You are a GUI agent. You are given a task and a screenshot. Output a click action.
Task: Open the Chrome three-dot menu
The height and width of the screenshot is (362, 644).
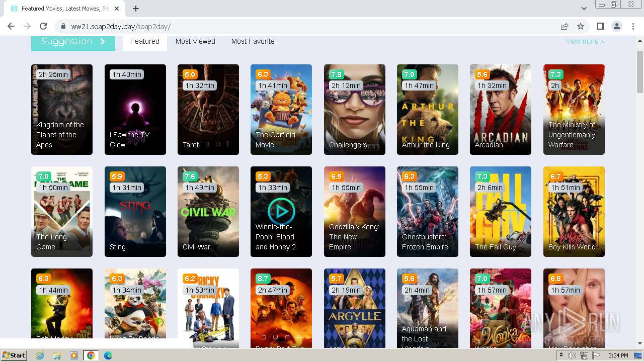pyautogui.click(x=633, y=26)
